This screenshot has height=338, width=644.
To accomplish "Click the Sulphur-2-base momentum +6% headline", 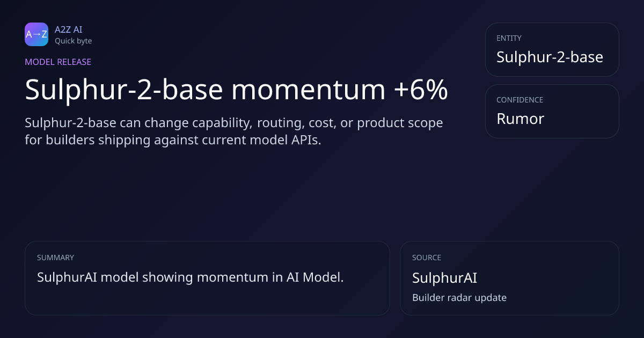I will 236,90.
